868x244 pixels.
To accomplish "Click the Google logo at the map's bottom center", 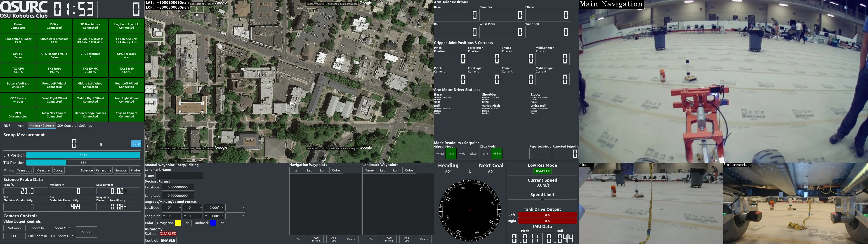I will 221,148.
